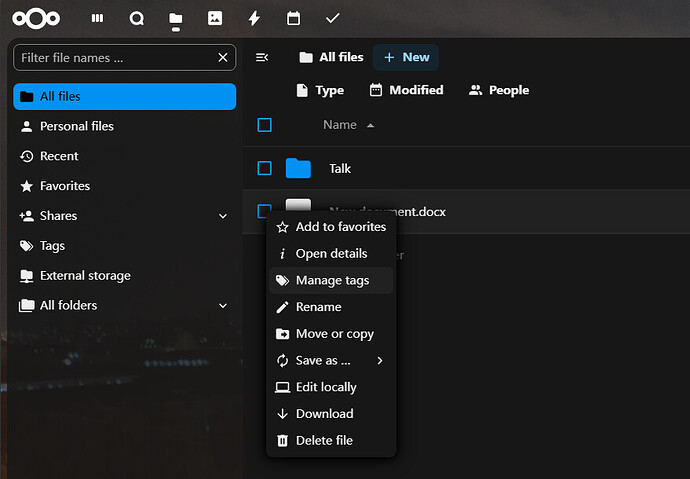
Task: Open the Activity lightning bolt icon
Action: pyautogui.click(x=254, y=18)
